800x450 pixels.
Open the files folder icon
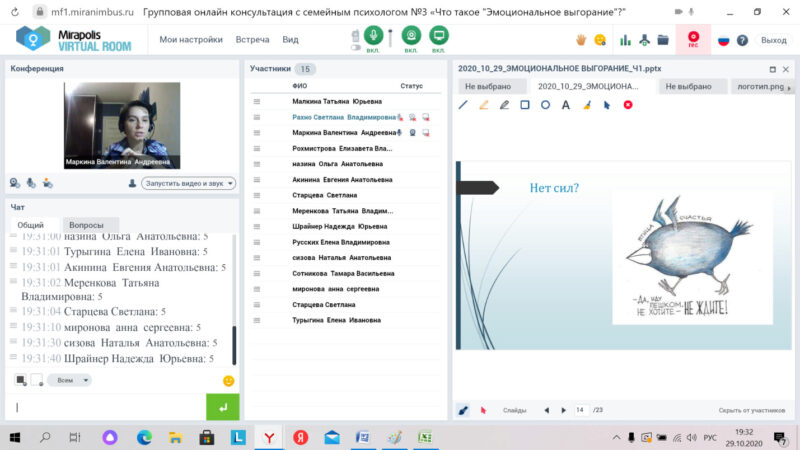(663, 40)
